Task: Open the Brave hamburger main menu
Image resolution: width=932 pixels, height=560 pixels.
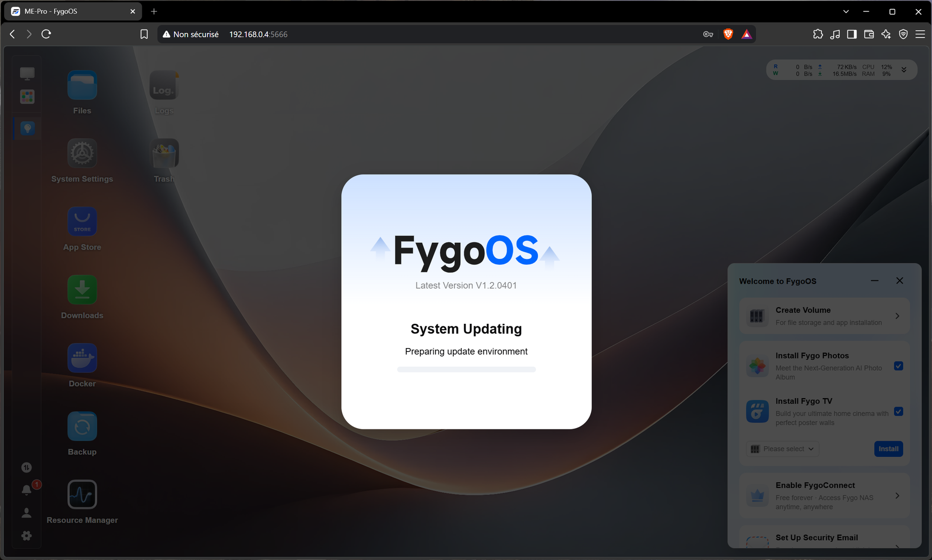Action: pos(920,34)
